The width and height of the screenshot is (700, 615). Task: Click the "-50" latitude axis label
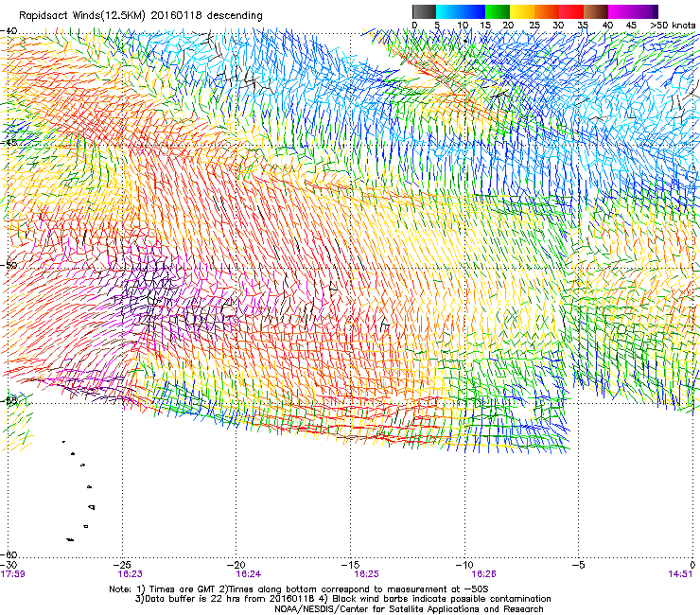point(9,265)
